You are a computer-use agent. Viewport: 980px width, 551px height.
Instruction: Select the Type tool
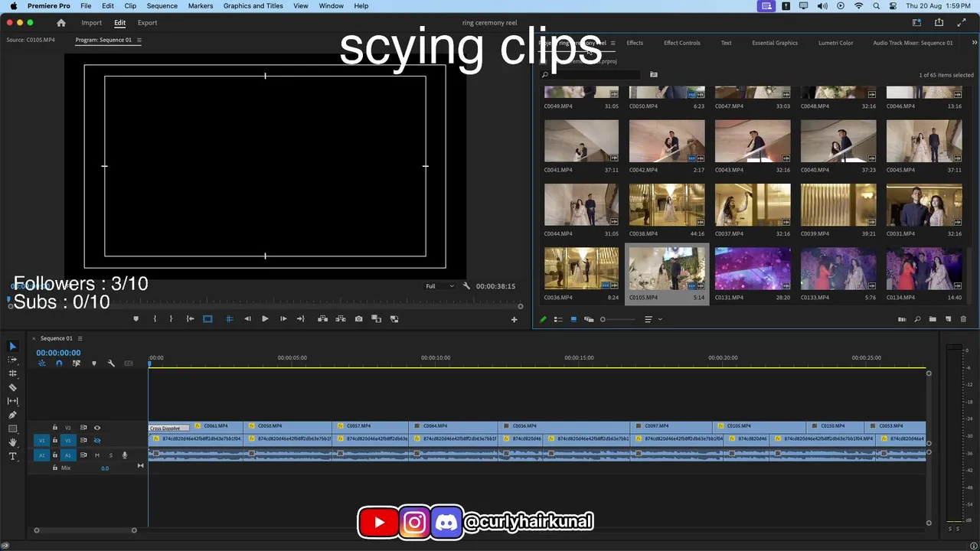12,456
